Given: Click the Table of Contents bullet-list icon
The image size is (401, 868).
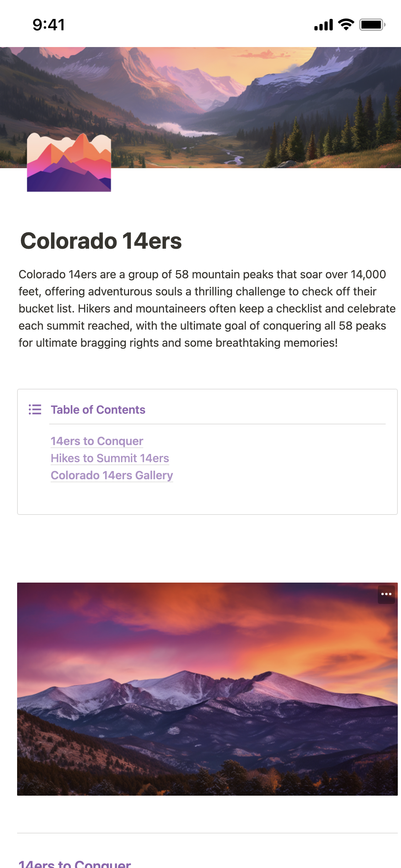Looking at the screenshot, I should [35, 410].
